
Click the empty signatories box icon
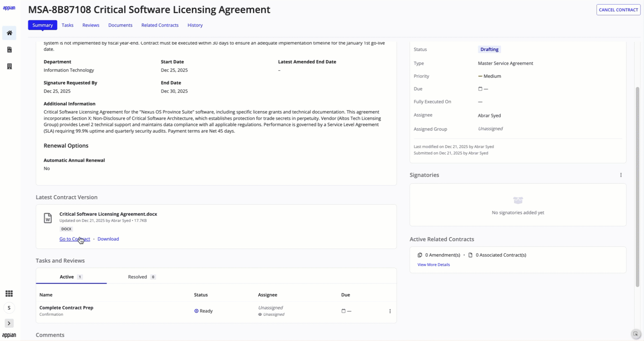click(518, 200)
